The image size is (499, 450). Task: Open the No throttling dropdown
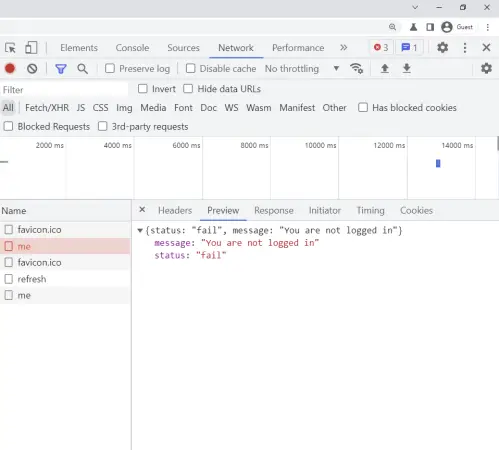[302, 69]
